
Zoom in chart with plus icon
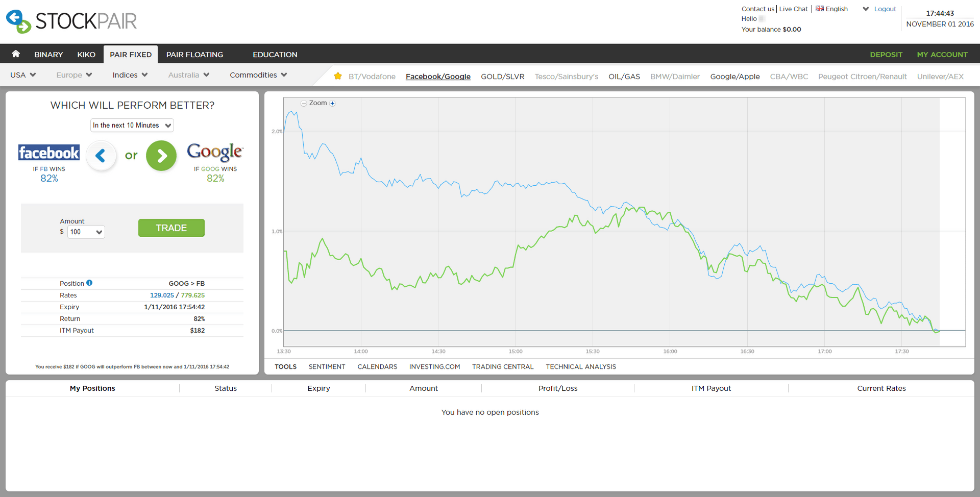click(332, 103)
